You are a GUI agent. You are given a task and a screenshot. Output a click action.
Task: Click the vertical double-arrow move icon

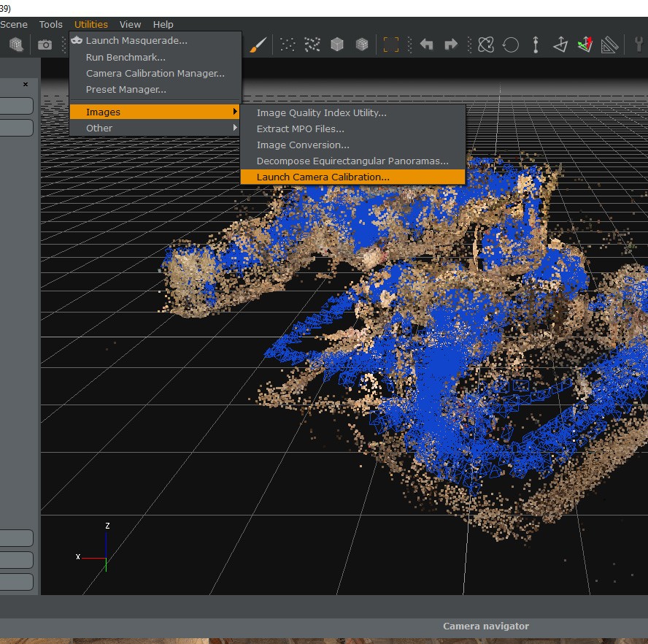(x=536, y=45)
